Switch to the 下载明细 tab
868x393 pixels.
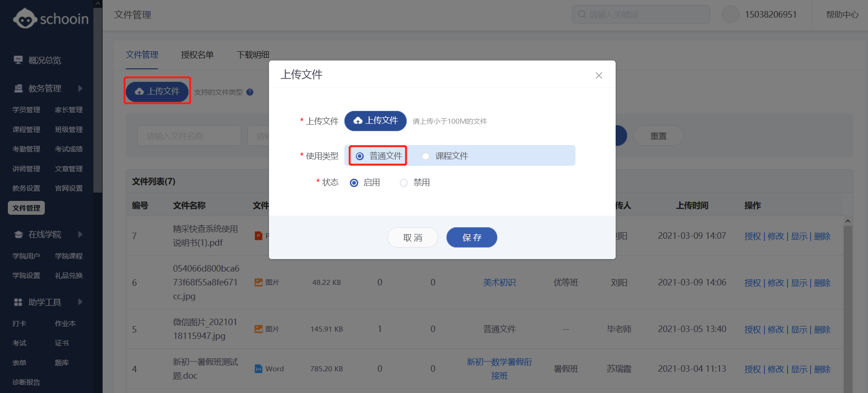(x=253, y=54)
